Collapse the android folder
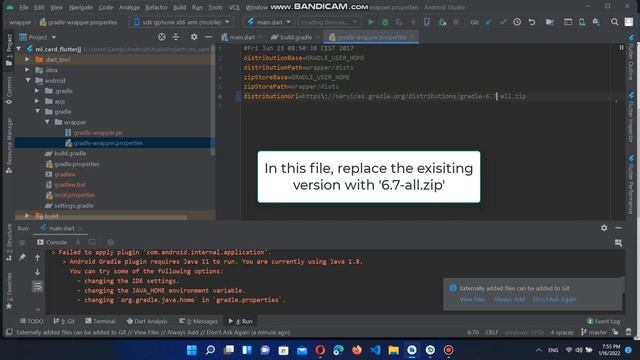Image resolution: width=640 pixels, height=360 pixels. tap(27, 80)
